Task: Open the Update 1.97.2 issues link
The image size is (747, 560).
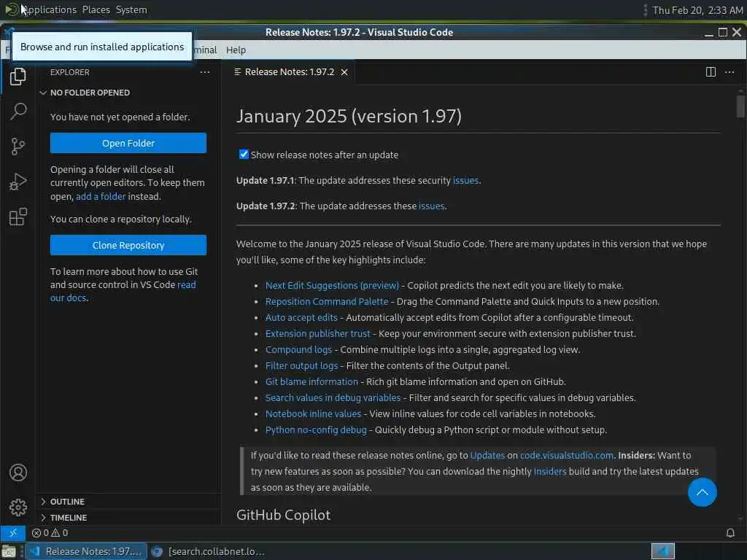Action: tap(432, 206)
